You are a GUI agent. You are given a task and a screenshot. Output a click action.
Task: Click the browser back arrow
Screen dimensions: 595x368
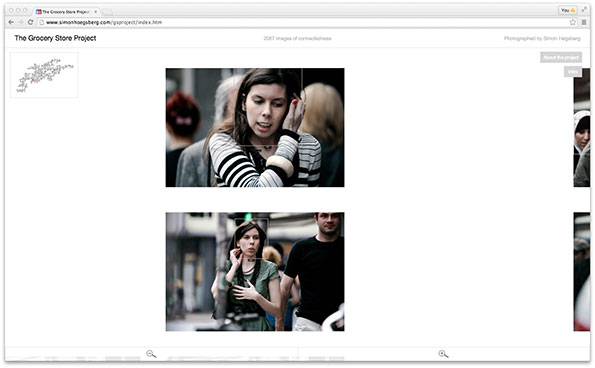pyautogui.click(x=11, y=22)
